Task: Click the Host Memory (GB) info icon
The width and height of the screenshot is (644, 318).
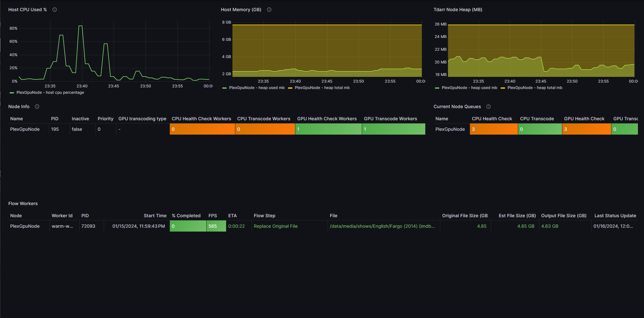Action: click(269, 10)
